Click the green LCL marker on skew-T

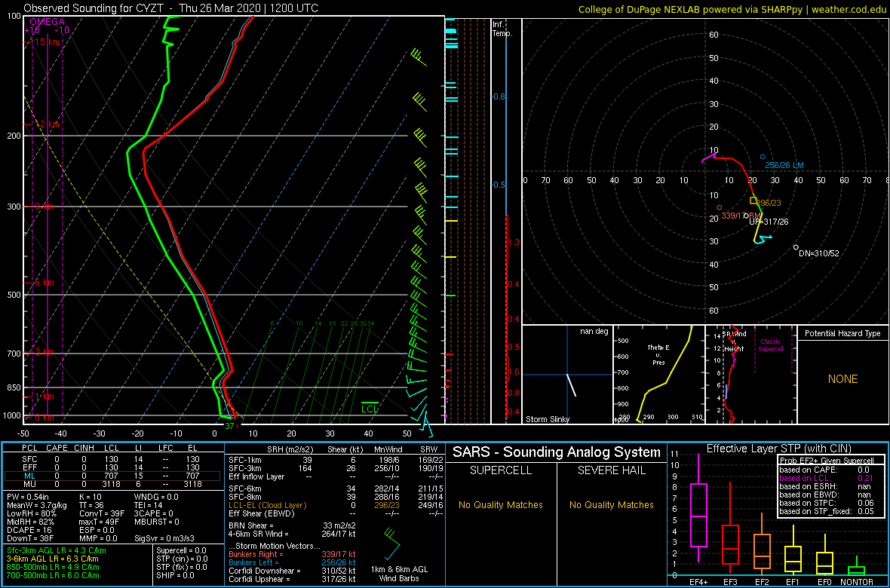[370, 408]
